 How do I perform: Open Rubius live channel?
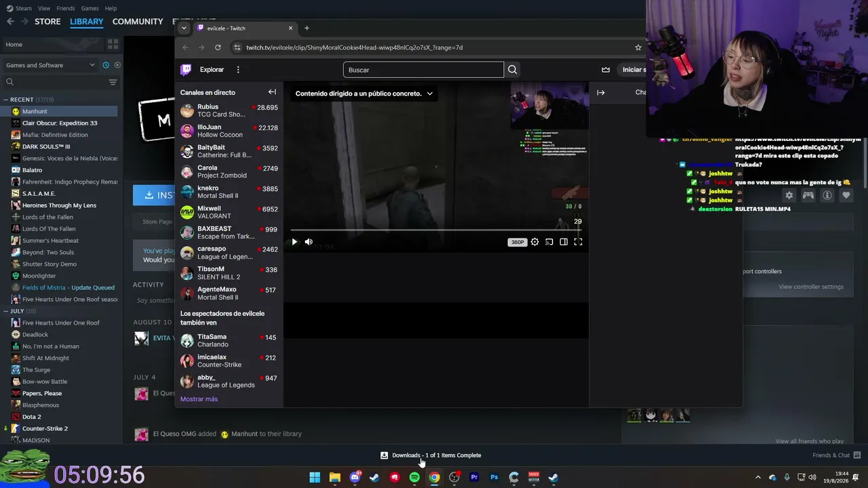[229, 110]
